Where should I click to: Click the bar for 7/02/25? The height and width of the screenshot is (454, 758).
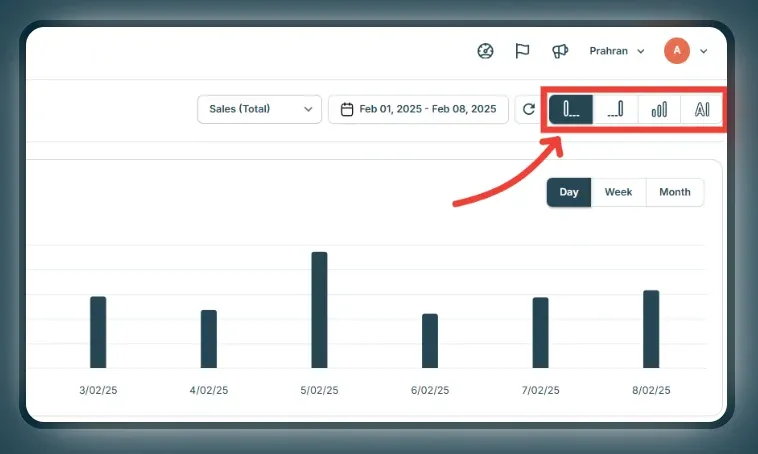(540, 333)
